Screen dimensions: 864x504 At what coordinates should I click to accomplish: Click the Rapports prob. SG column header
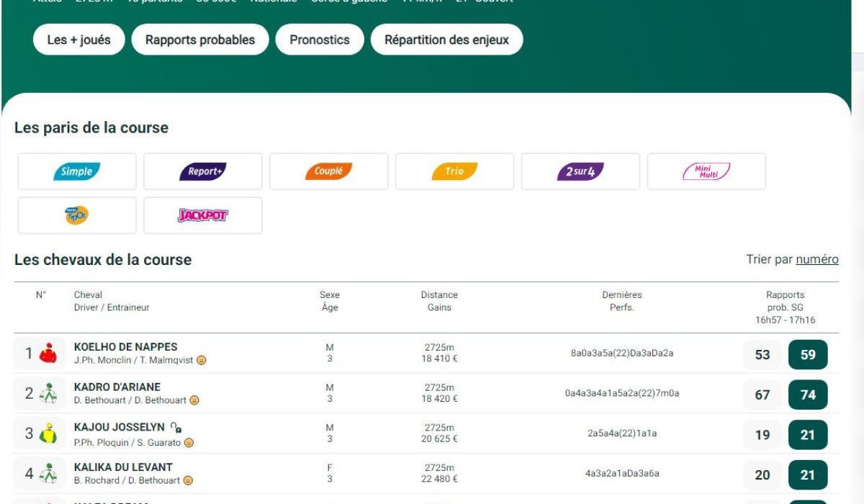coord(786,307)
